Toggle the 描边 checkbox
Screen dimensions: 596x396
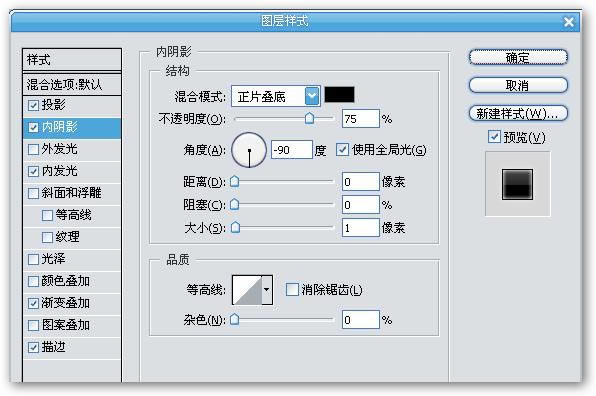point(33,347)
